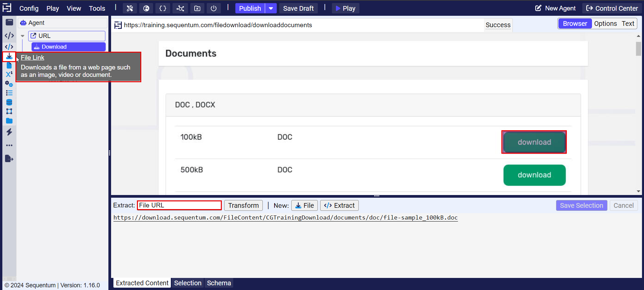Collapse the URL tree node arrow
644x290 pixels.
coord(22,36)
